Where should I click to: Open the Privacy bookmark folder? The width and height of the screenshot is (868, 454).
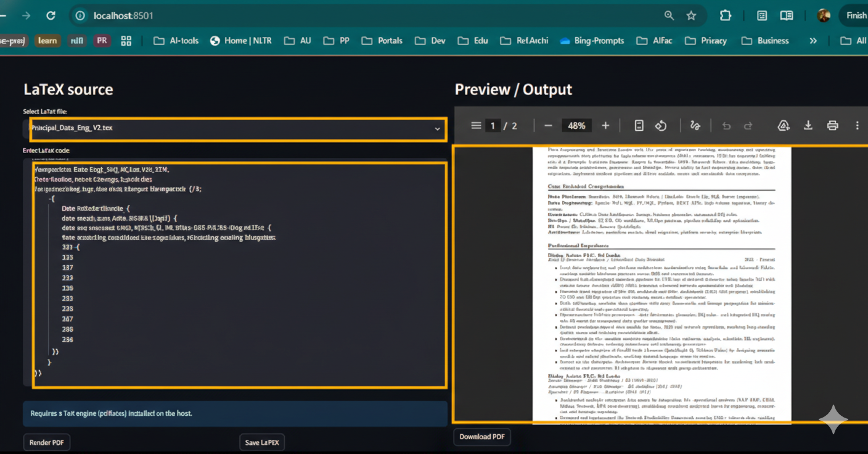pos(706,41)
